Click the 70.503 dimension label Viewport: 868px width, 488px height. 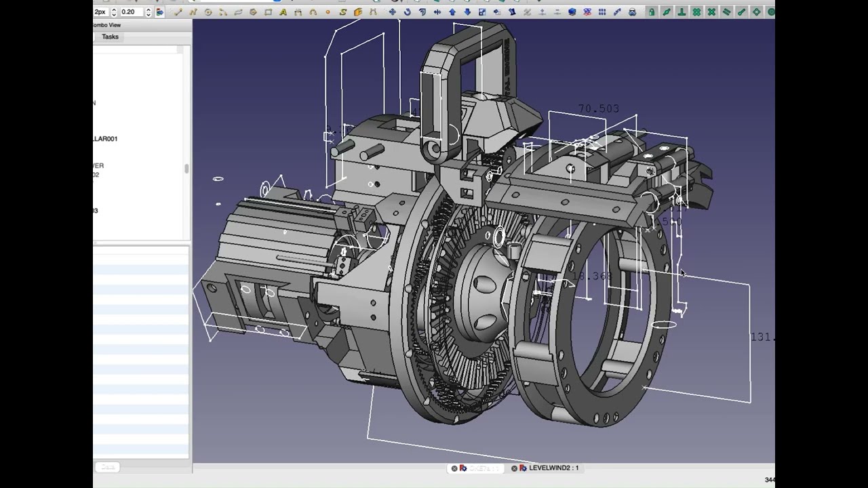(x=598, y=108)
